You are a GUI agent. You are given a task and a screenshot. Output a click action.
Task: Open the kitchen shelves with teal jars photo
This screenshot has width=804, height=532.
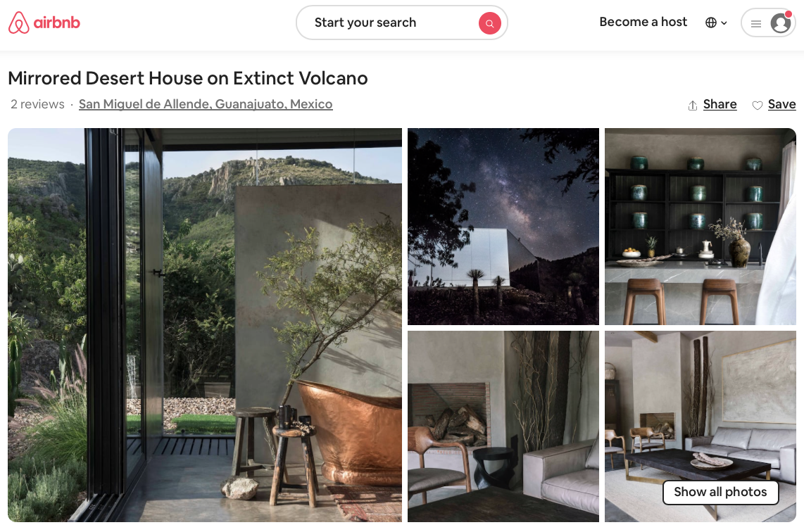click(x=700, y=227)
